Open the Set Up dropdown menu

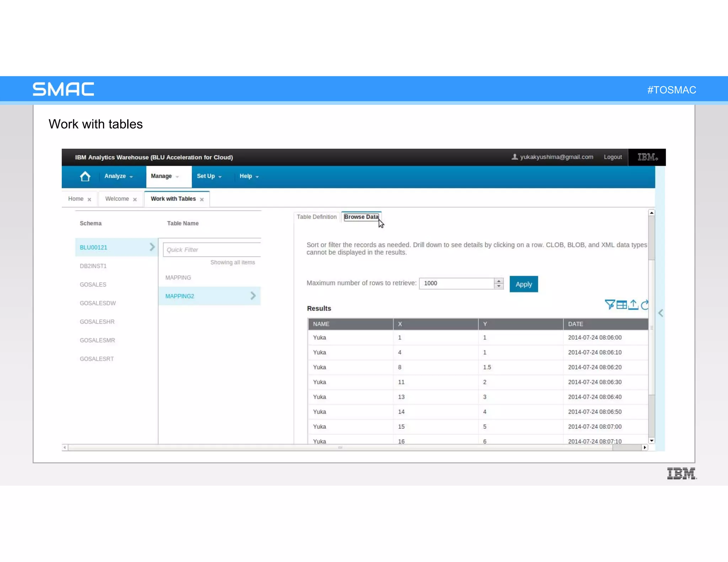pyautogui.click(x=209, y=176)
